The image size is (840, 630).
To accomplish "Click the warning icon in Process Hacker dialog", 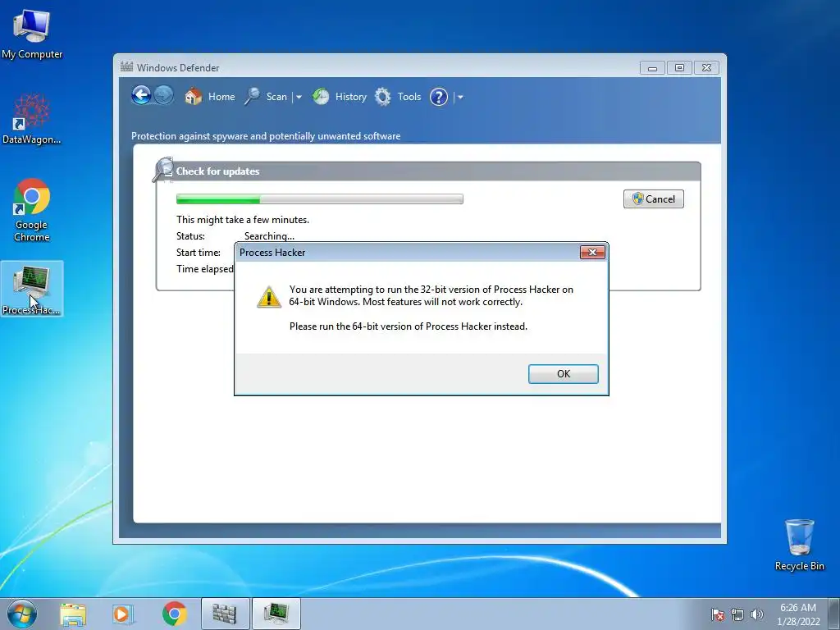I will pos(269,297).
